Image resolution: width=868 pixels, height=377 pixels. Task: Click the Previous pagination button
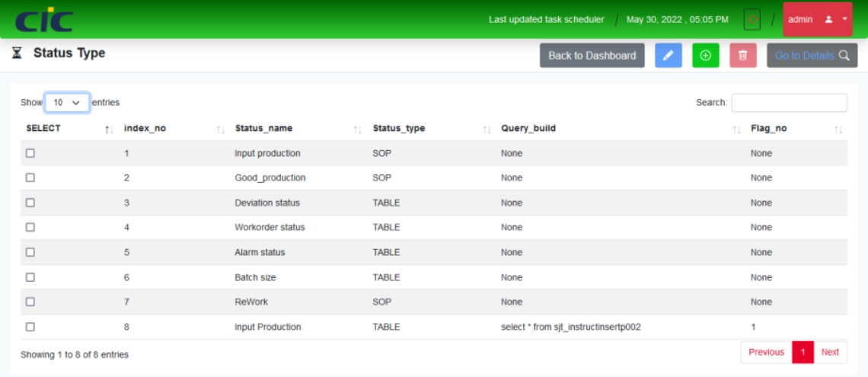766,352
